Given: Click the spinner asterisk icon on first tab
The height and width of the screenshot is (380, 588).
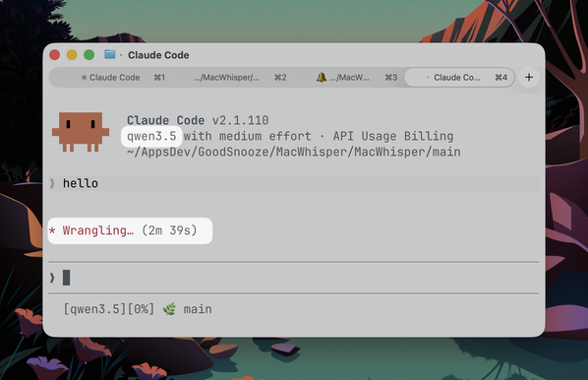Looking at the screenshot, I should (x=84, y=78).
